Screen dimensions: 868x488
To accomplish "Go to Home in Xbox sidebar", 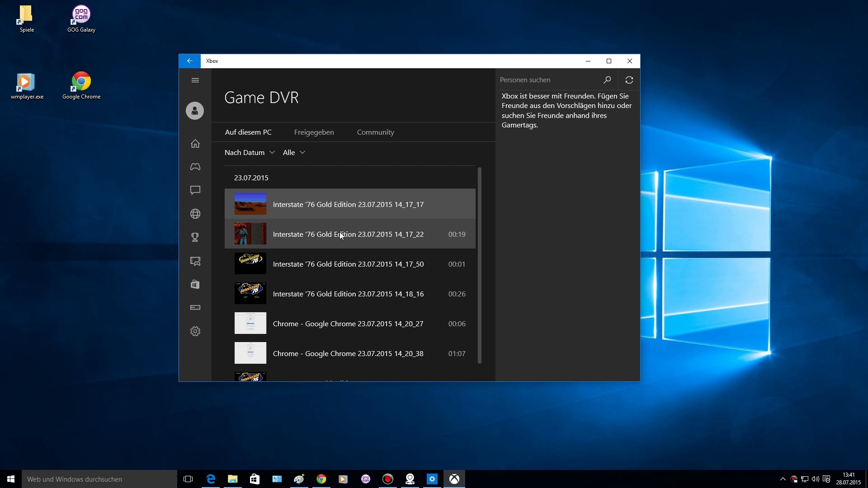I will (x=195, y=144).
